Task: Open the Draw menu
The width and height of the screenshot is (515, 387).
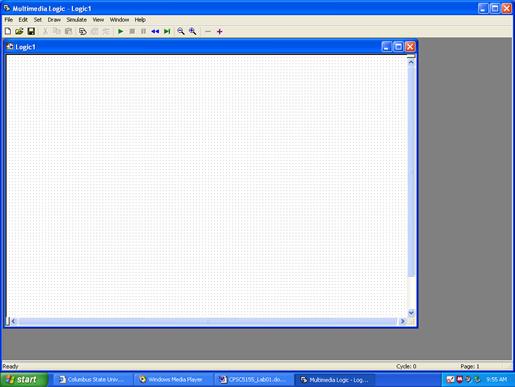Action: point(54,20)
